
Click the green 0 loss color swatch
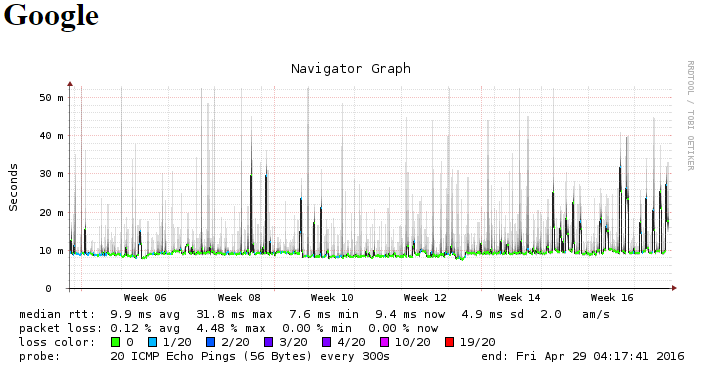pos(116,342)
